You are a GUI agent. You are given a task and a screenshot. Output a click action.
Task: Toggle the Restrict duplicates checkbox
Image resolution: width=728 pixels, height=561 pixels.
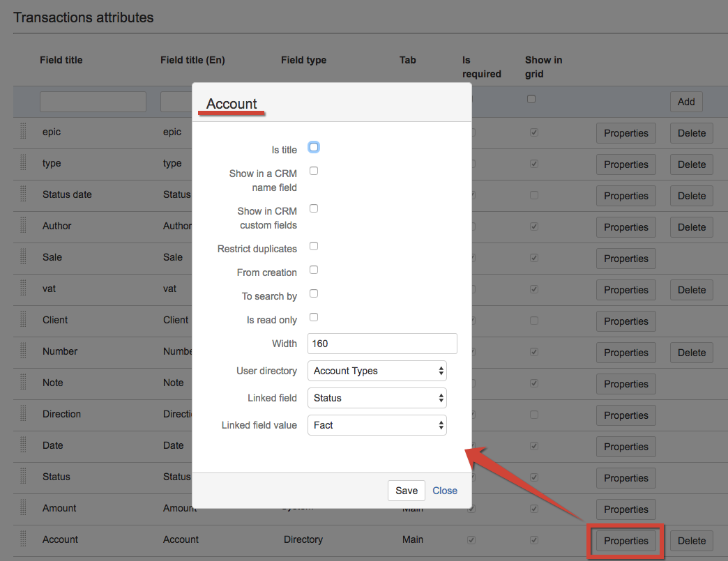point(314,246)
